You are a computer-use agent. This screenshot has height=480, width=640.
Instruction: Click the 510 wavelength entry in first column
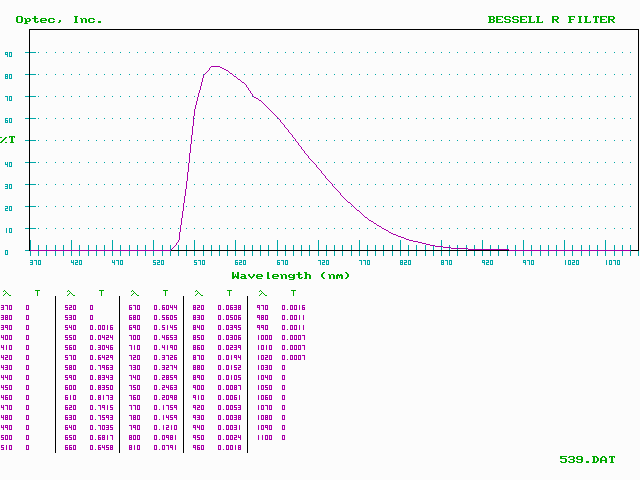pos(6,447)
